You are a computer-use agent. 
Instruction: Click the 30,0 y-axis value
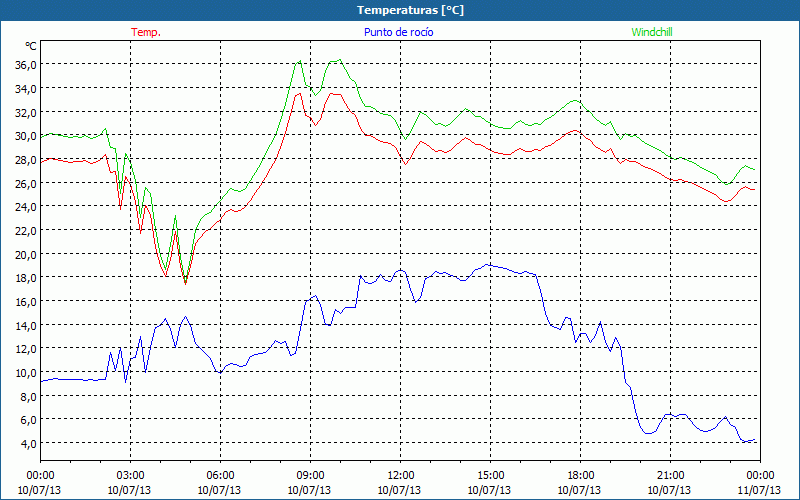(x=26, y=136)
